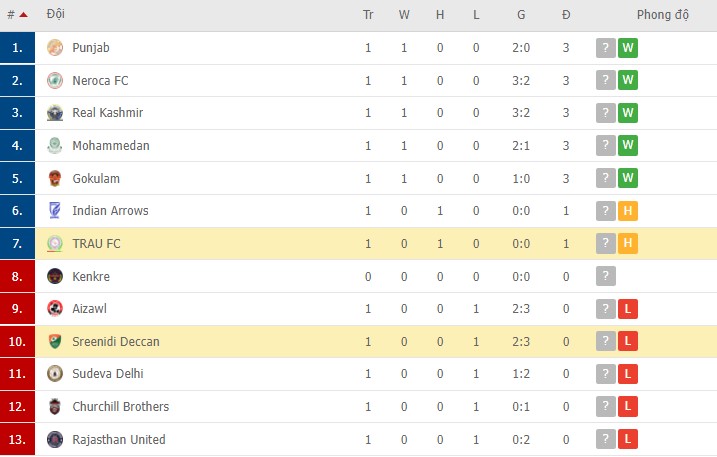Click the Indian Arrows team badge
The width and height of the screenshot is (717, 457).
(x=55, y=211)
